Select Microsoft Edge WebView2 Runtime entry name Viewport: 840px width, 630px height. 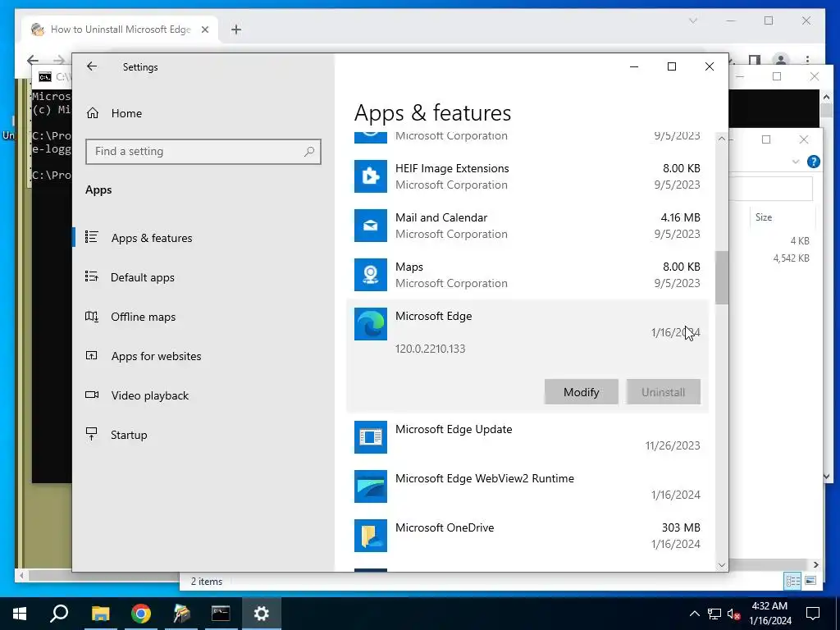(x=485, y=478)
